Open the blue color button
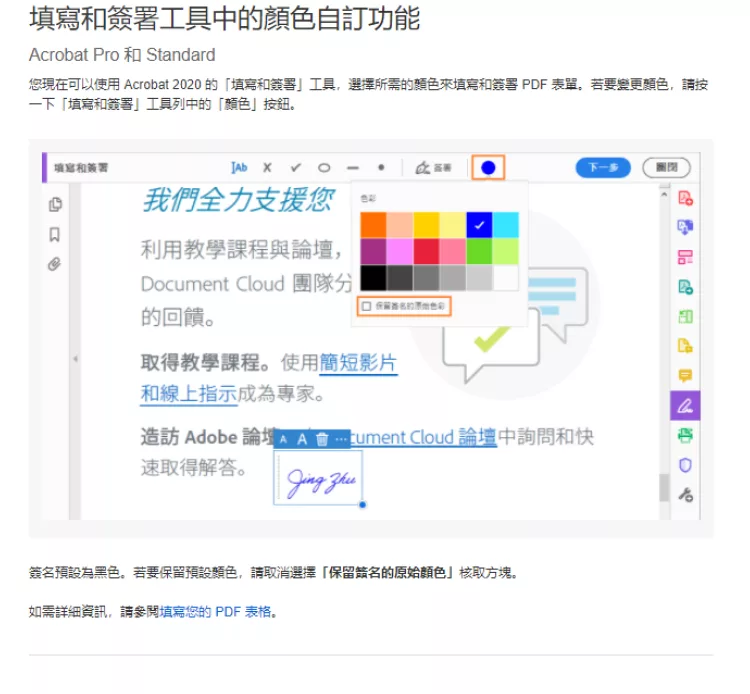 pos(488,168)
